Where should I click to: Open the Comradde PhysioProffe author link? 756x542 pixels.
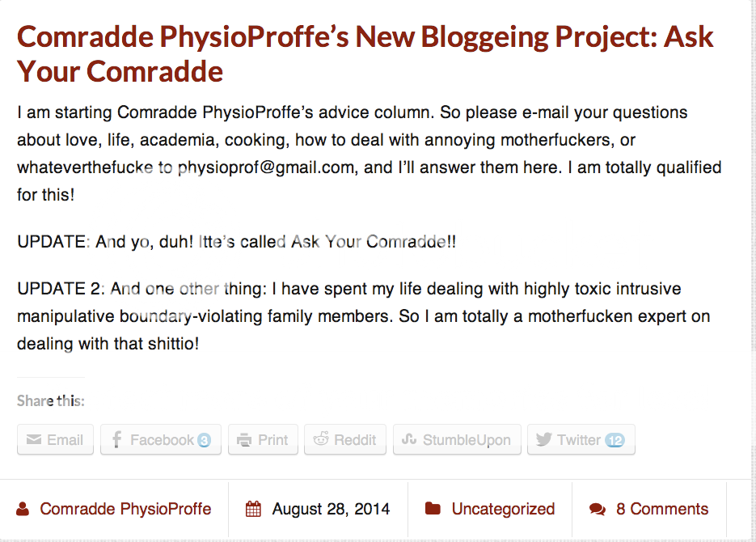125,509
